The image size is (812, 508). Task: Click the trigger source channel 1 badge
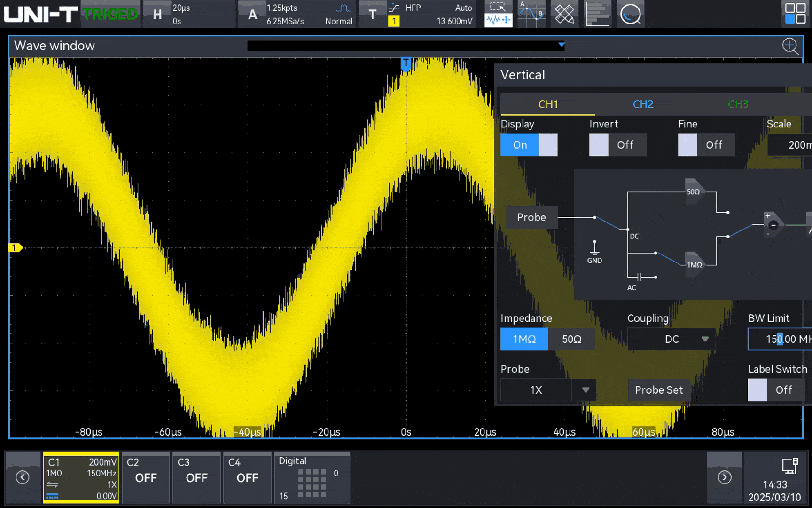click(394, 21)
